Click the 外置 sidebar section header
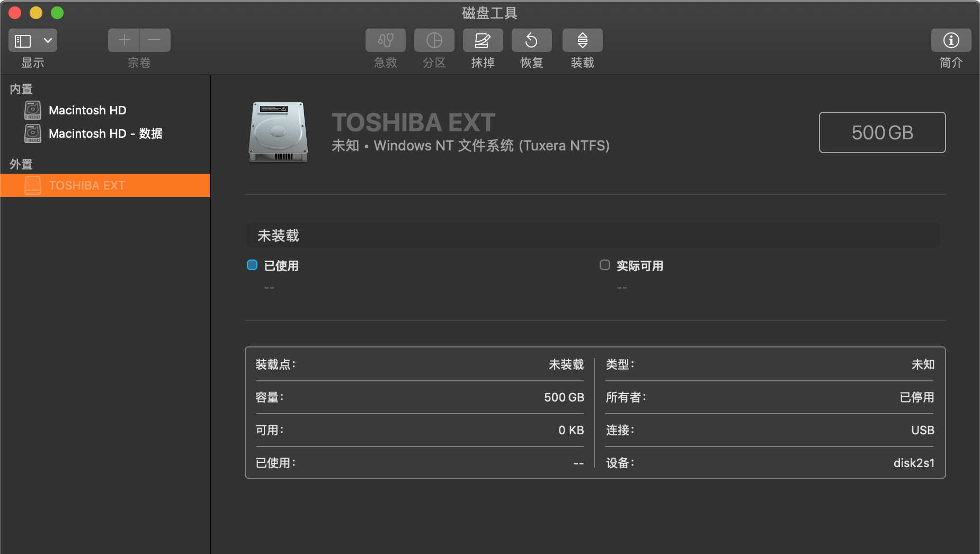This screenshot has height=554, width=980. [x=21, y=164]
